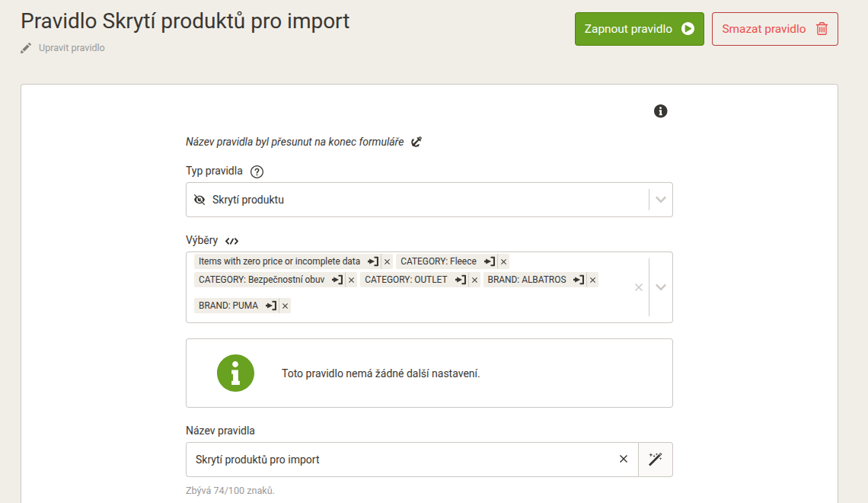Remove the 'CATEGORY: Fleece' tag
This screenshot has height=503, width=868.
(x=504, y=261)
